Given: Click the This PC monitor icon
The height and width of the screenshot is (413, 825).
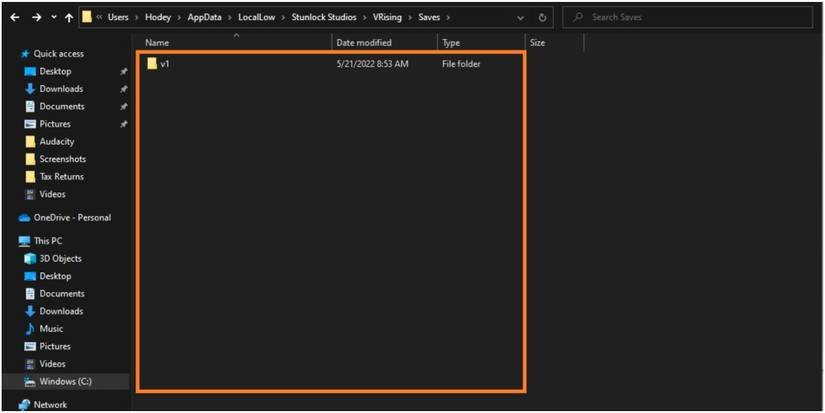Looking at the screenshot, I should (x=24, y=241).
